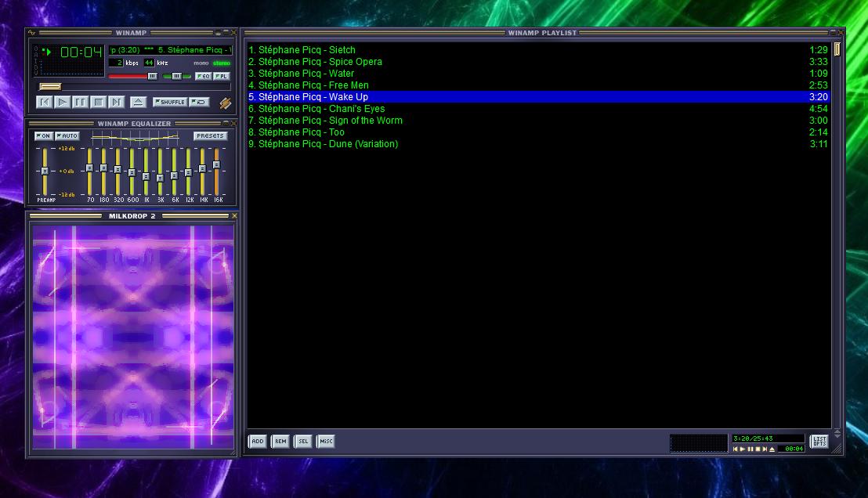Click the 180 Hz equalizer band slider
Image resolution: width=868 pixels, height=498 pixels.
click(103, 171)
